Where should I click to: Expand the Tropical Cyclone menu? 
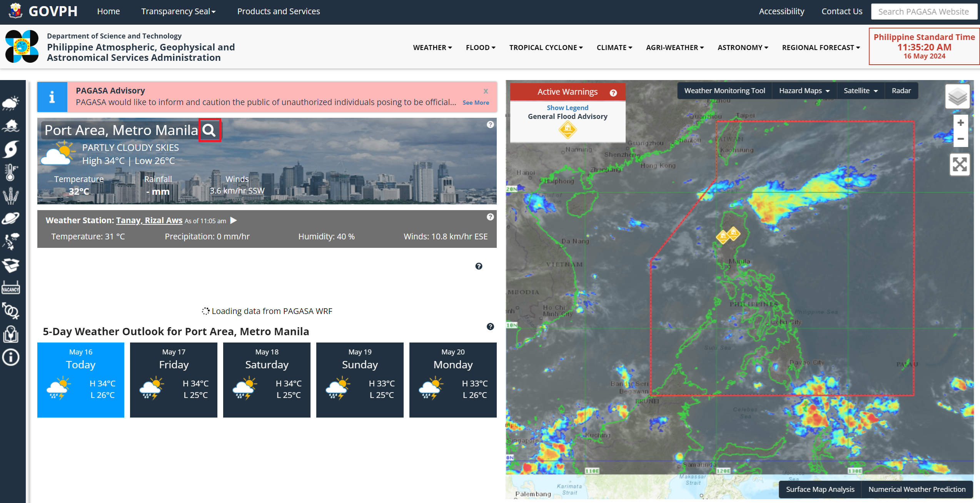tap(546, 47)
